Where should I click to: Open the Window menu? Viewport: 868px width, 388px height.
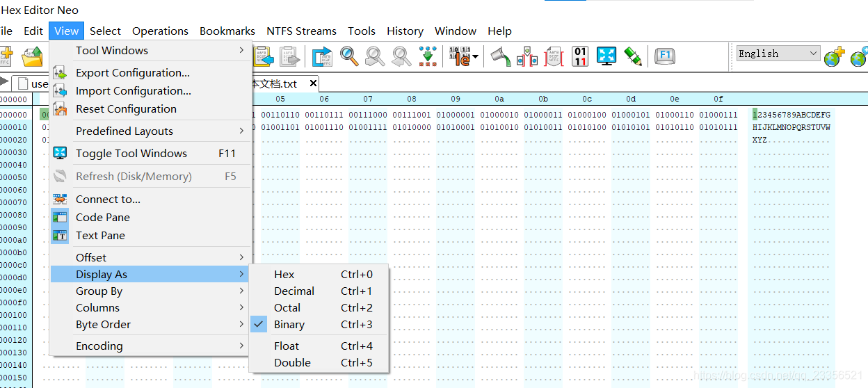click(456, 31)
